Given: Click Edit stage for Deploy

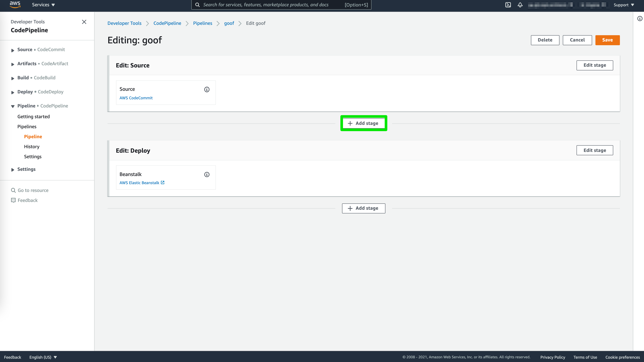Looking at the screenshot, I should point(595,150).
